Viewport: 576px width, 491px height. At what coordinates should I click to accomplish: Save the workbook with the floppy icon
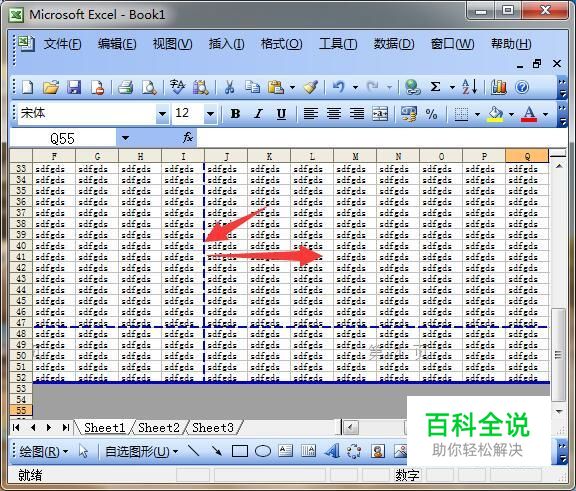tap(74, 87)
